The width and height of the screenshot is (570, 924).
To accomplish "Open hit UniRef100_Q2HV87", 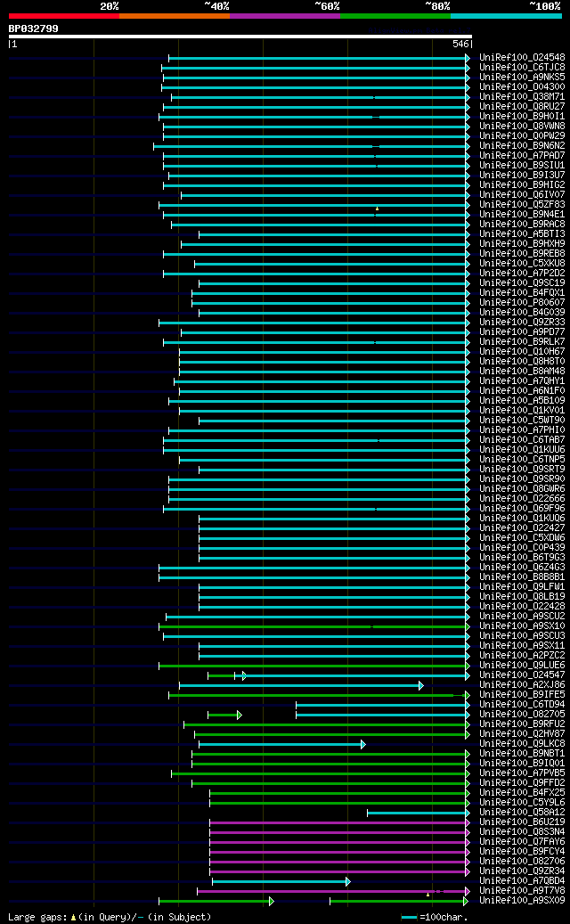I will [x=522, y=733].
